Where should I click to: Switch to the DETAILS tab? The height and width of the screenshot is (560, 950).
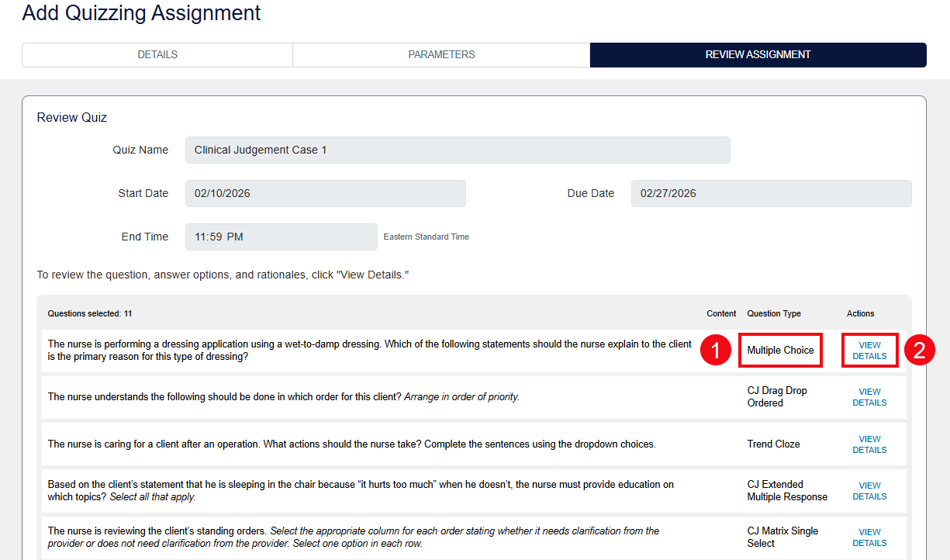tap(157, 54)
